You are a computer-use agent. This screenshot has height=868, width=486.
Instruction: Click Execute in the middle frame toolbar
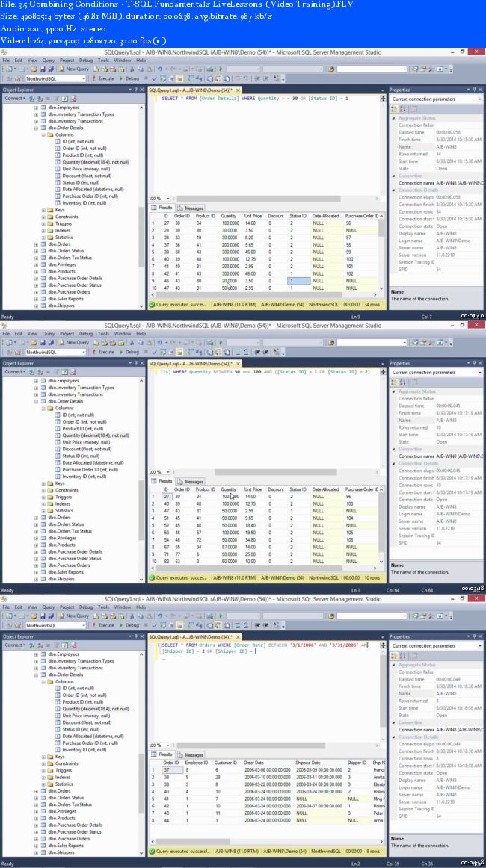pyautogui.click(x=104, y=352)
